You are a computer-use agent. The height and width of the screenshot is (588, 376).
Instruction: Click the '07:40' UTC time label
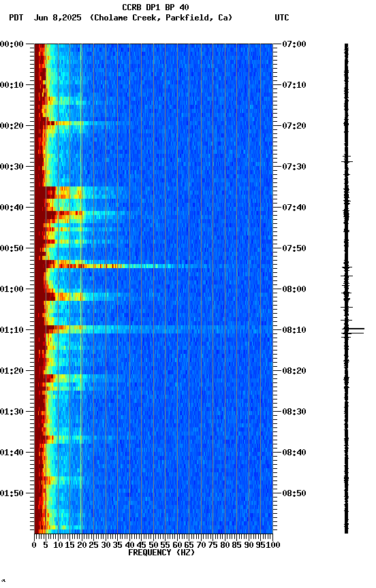(x=294, y=208)
